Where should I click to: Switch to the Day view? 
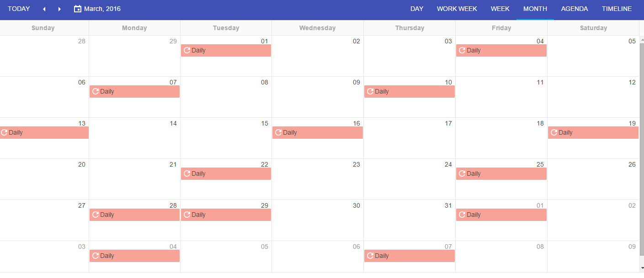click(416, 9)
